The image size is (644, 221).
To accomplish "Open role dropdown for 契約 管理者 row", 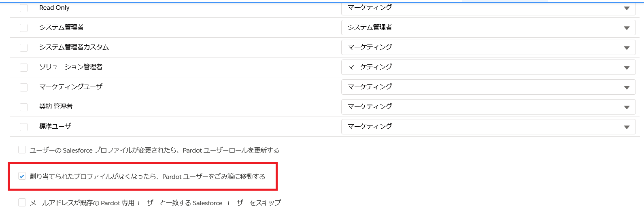I will pyautogui.click(x=489, y=107).
